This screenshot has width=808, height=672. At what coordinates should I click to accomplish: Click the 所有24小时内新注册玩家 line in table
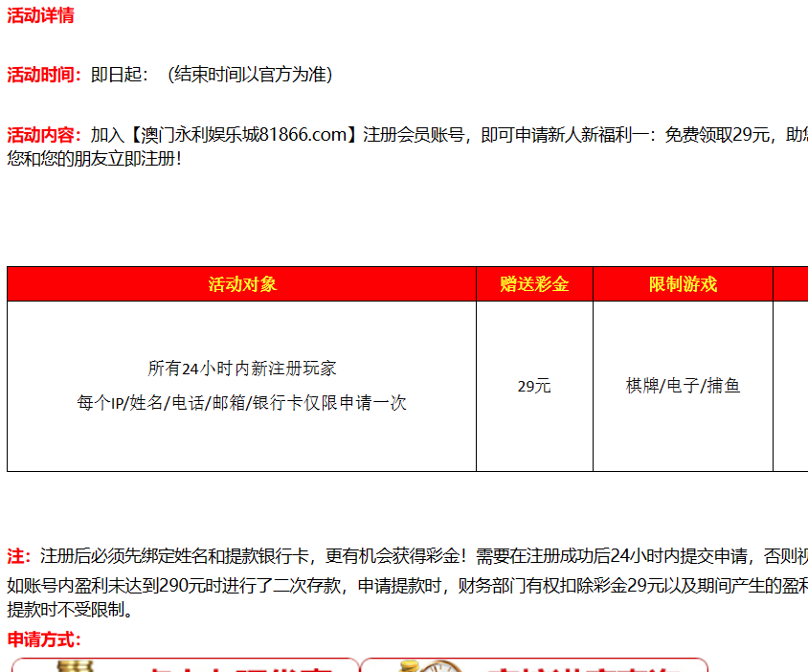pyautogui.click(x=242, y=369)
